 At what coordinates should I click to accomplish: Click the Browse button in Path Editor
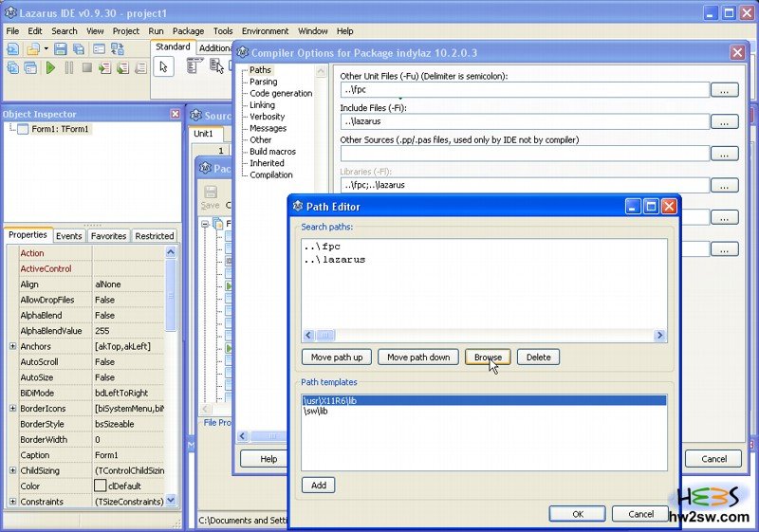(488, 358)
